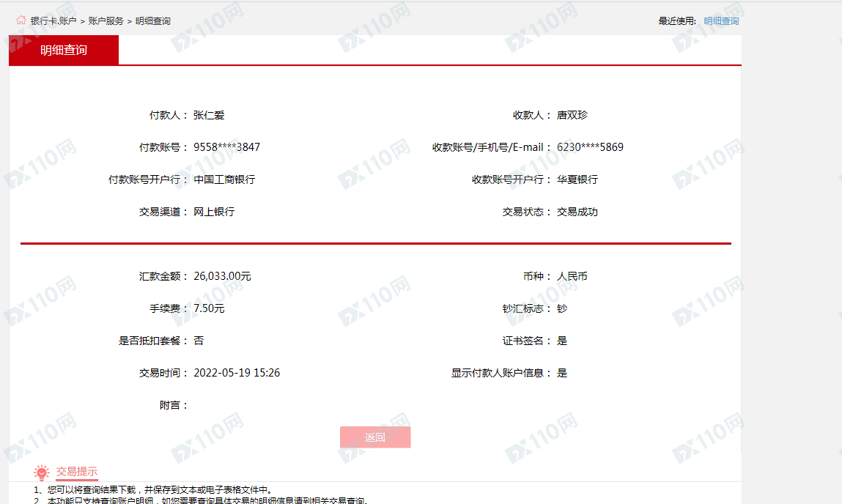Open the 银行卡.账户 breadcrumb link
This screenshot has height=504, width=842.
53,21
